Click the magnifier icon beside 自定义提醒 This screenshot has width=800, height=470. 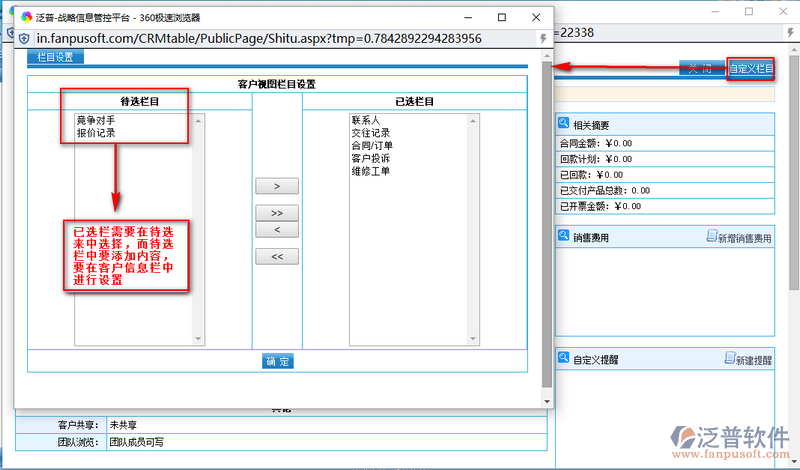[x=564, y=359]
